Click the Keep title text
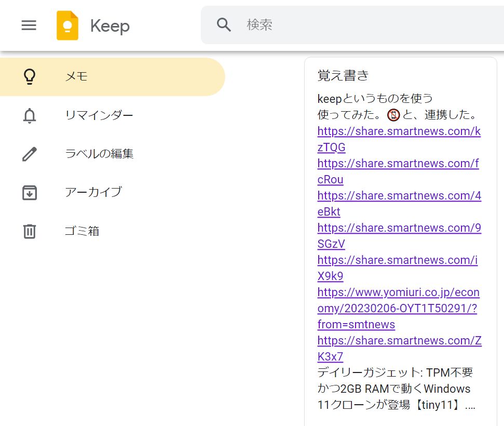Viewport: 504px width, 426px height. [x=110, y=26]
